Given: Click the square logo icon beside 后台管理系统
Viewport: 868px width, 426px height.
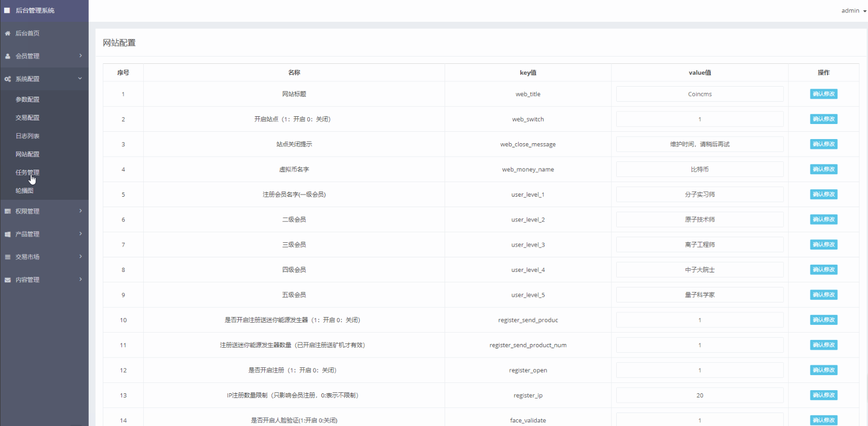Looking at the screenshot, I should [x=7, y=10].
